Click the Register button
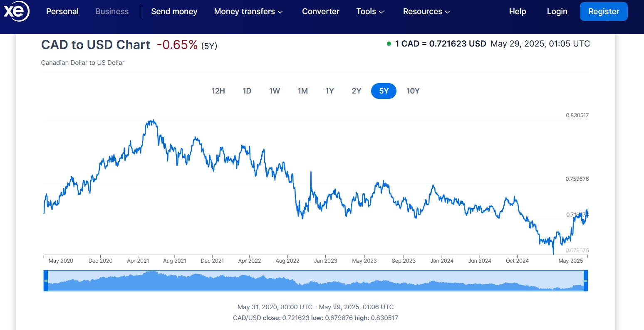The width and height of the screenshot is (644, 330). coord(604,12)
